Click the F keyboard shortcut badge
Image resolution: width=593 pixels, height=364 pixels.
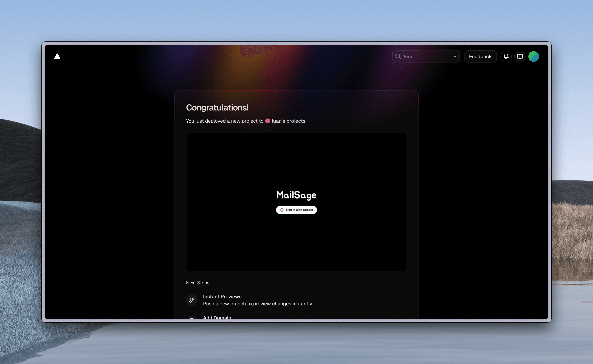click(455, 56)
